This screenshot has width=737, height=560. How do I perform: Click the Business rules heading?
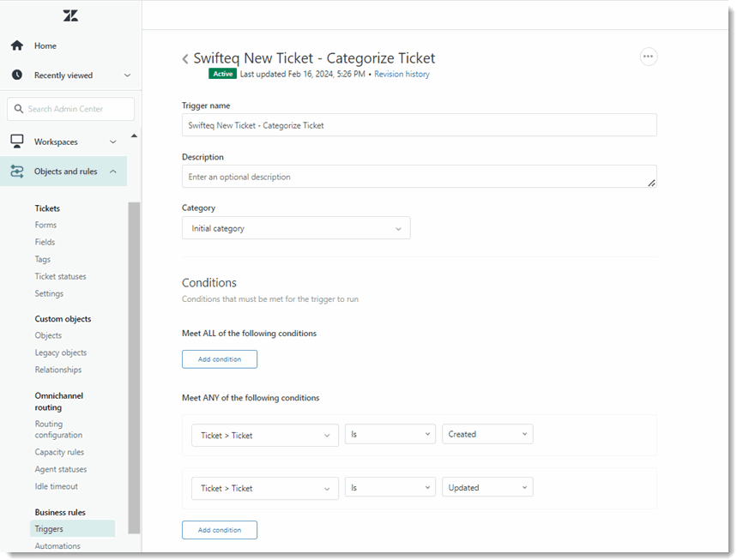pyautogui.click(x=60, y=512)
